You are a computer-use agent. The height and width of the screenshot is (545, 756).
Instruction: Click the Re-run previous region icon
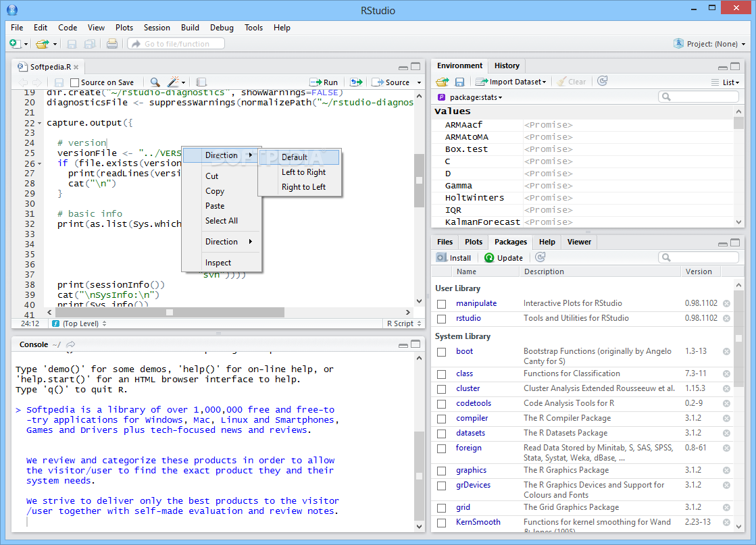coord(356,82)
